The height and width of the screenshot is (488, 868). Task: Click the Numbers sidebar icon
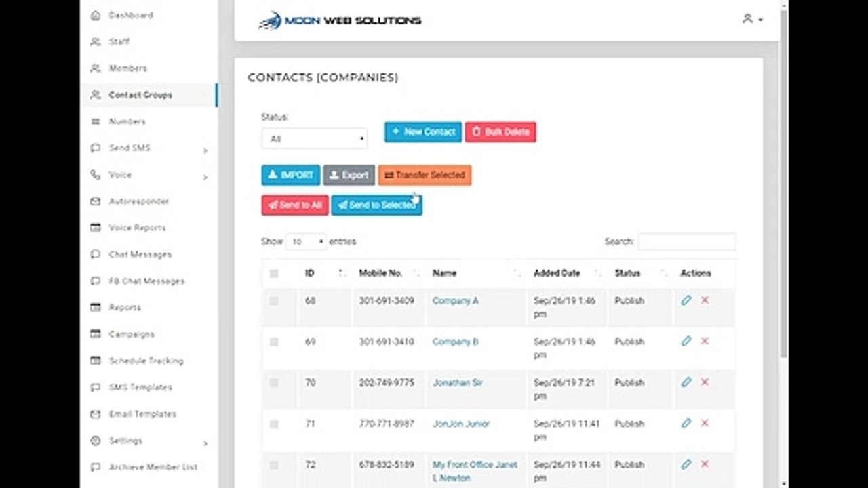pos(96,121)
